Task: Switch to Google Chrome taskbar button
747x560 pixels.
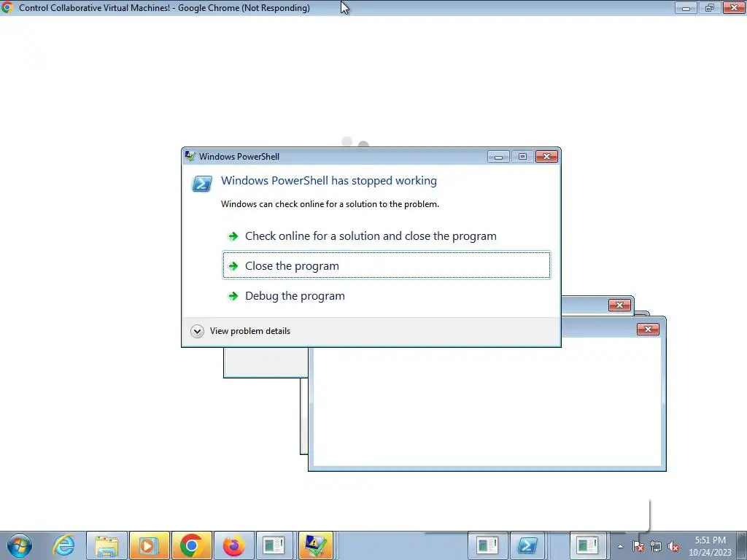Action: [192, 545]
